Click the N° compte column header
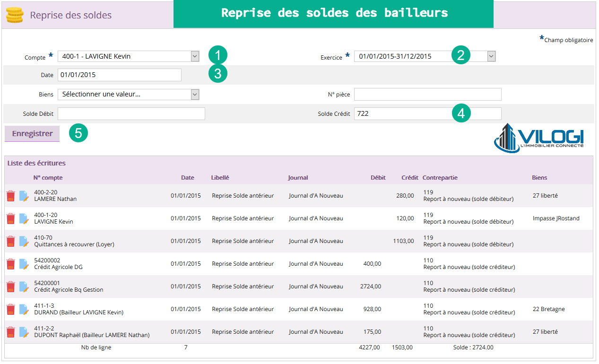Screen dimensions: 599x364 48,178
